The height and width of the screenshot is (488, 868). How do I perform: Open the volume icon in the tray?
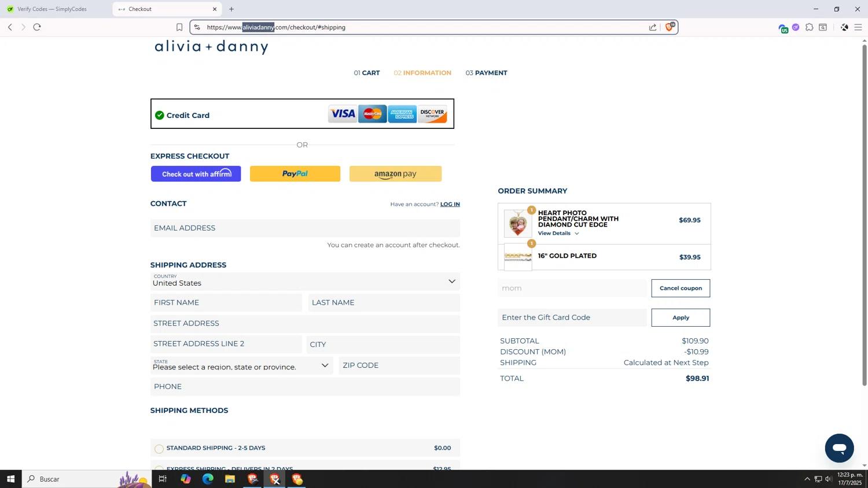(829, 479)
